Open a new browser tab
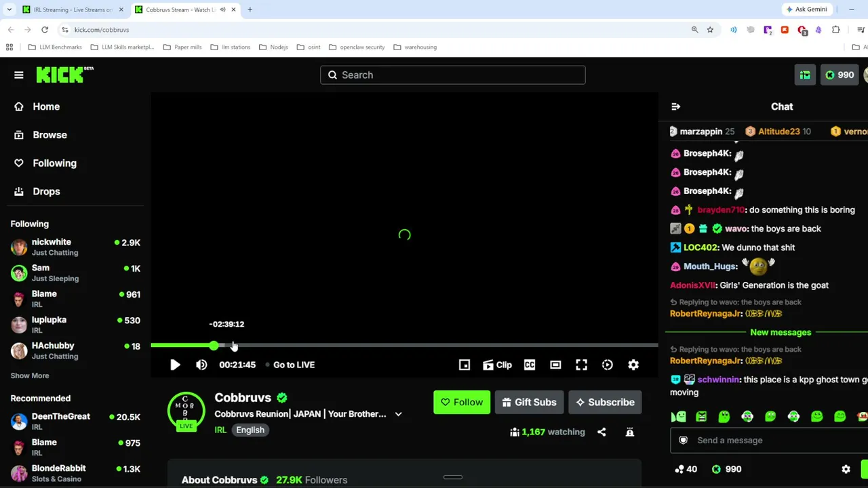This screenshot has height=488, width=868. [x=250, y=9]
